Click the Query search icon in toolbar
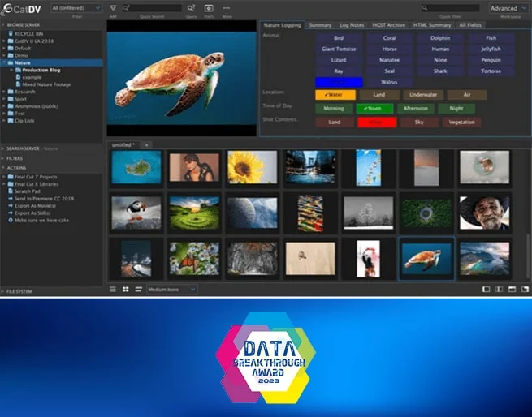The height and width of the screenshot is (417, 532). pos(192,8)
